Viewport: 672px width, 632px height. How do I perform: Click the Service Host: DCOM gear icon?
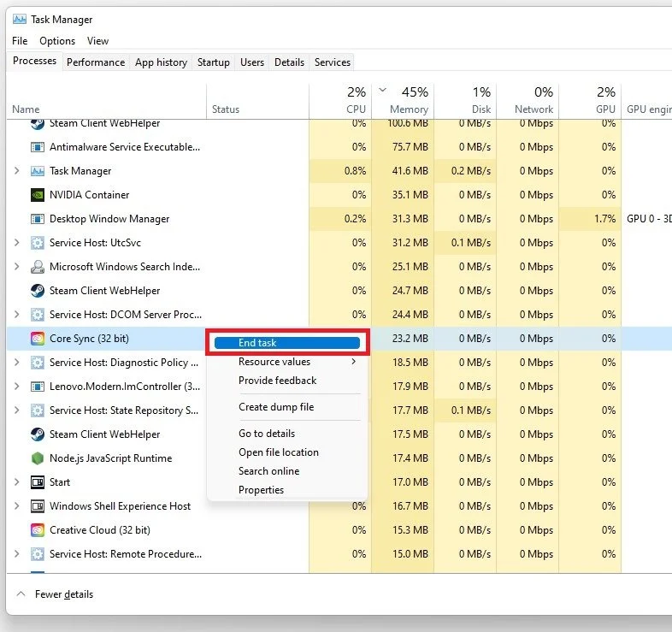(x=38, y=315)
